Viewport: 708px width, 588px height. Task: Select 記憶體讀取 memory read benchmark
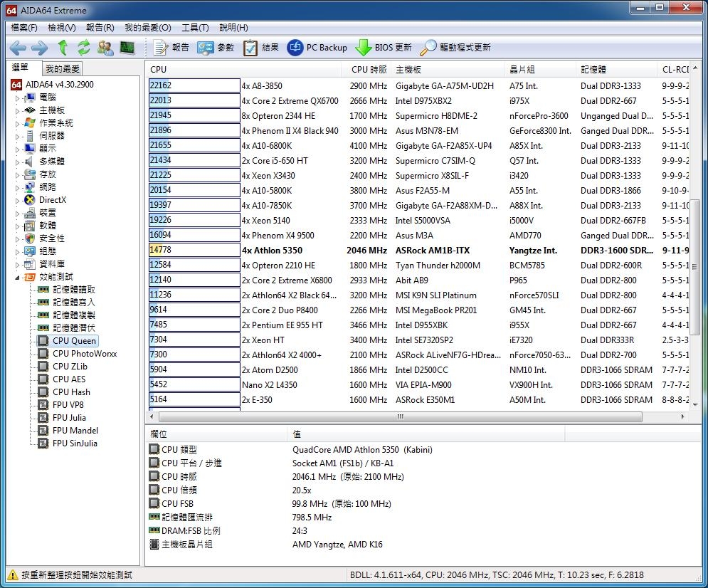tap(66, 290)
